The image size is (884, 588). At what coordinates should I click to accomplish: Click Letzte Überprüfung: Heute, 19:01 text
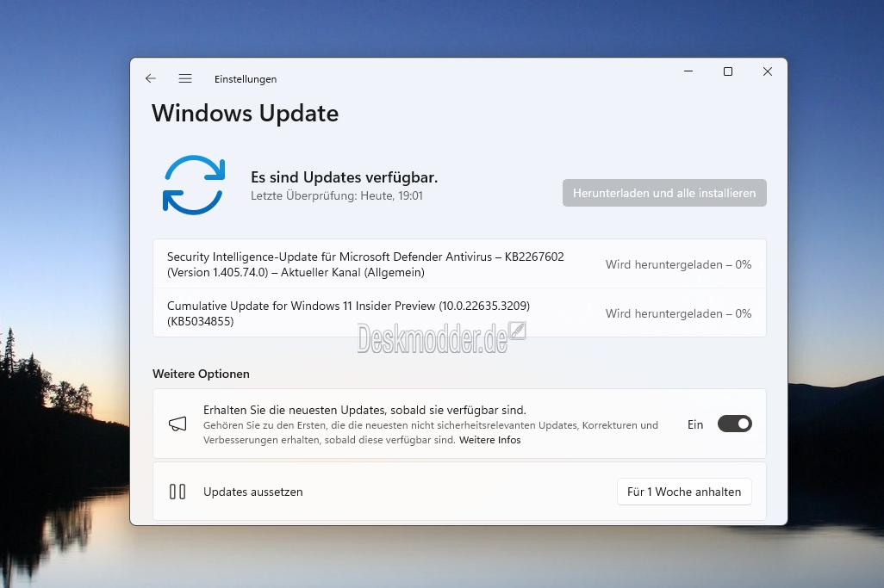[337, 196]
